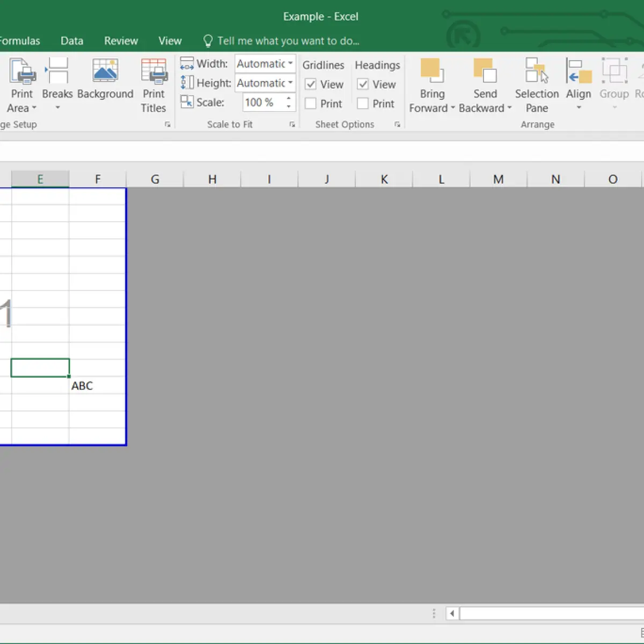Select column H header

213,179
